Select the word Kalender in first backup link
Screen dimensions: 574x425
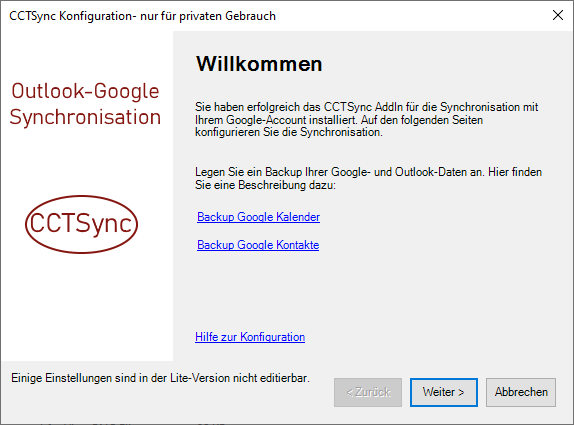[x=298, y=217]
